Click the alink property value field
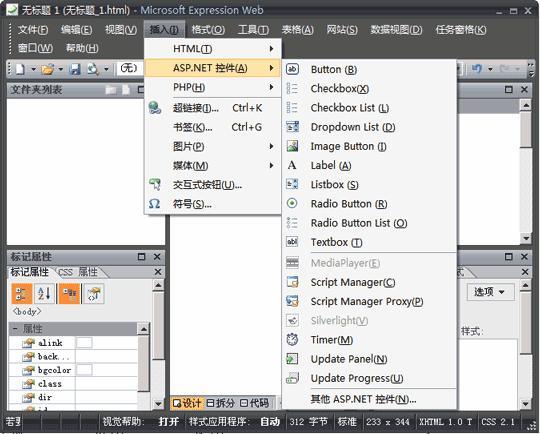The image size is (540, 434). [106, 342]
